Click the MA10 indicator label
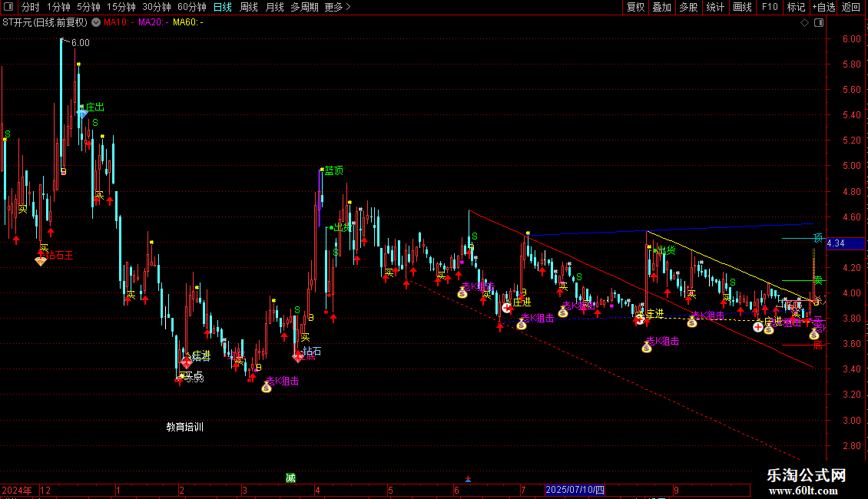868x499 pixels. pos(119,23)
